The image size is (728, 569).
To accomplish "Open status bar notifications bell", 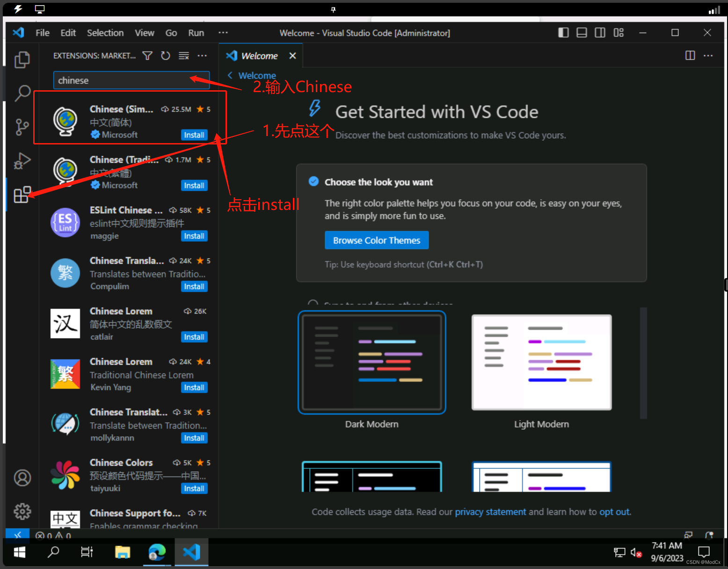I will pos(709,535).
